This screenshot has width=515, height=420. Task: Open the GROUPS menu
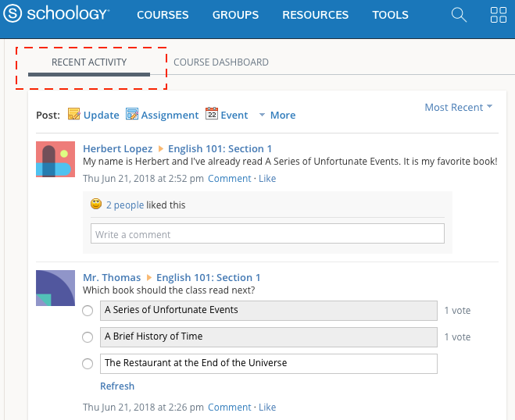click(x=235, y=15)
